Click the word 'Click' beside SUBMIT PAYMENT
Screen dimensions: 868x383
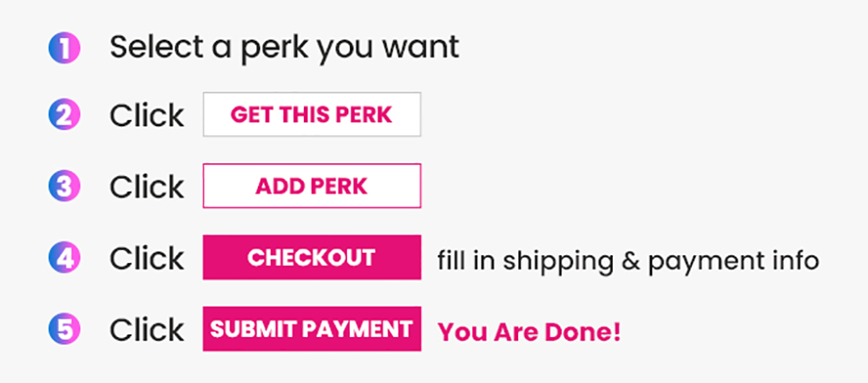pos(147,330)
